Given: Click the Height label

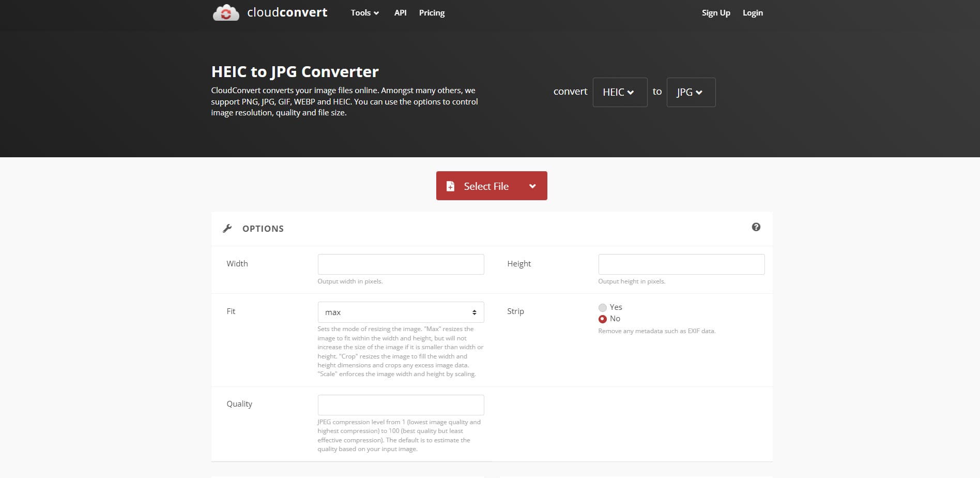Looking at the screenshot, I should [519, 264].
